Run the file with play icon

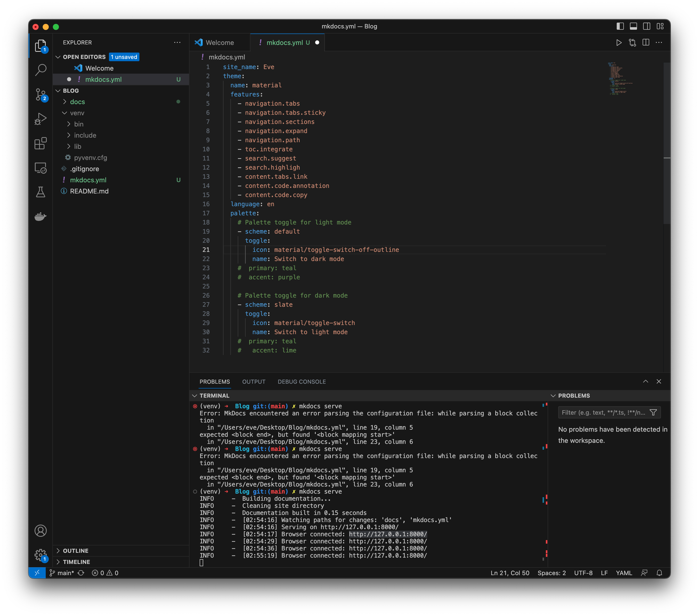click(619, 42)
